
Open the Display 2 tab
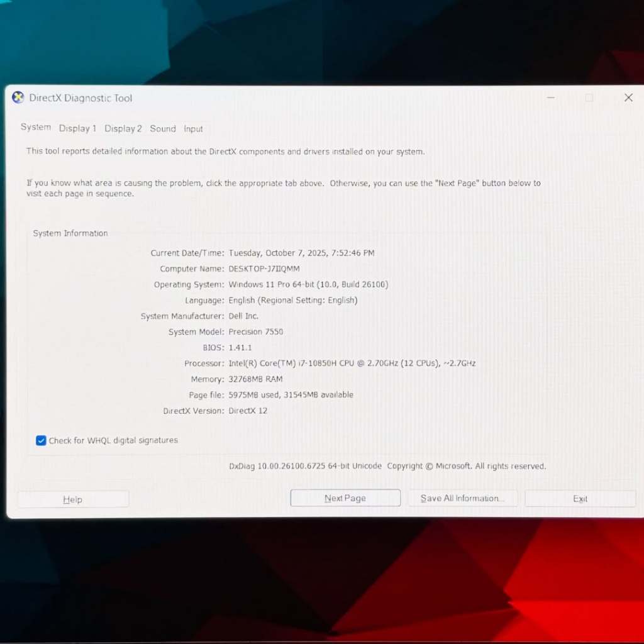(123, 128)
